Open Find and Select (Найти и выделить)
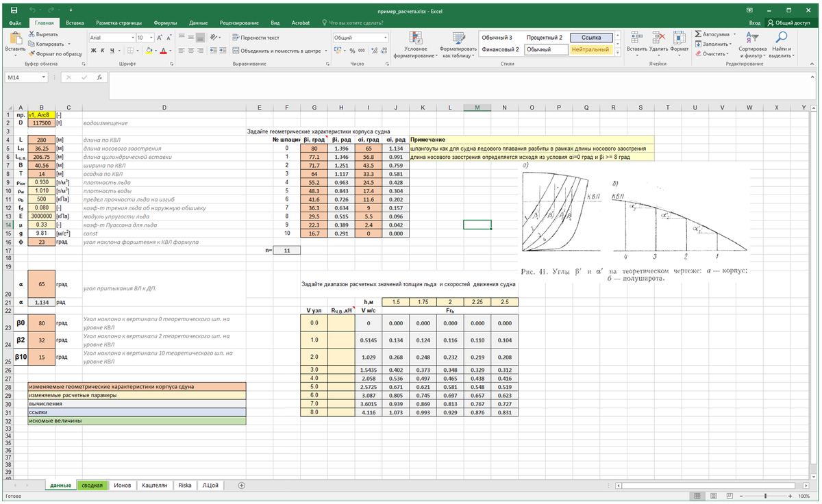 (x=780, y=43)
